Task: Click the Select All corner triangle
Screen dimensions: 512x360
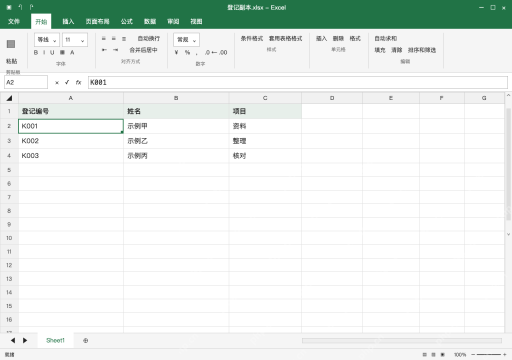Action: pos(9,98)
